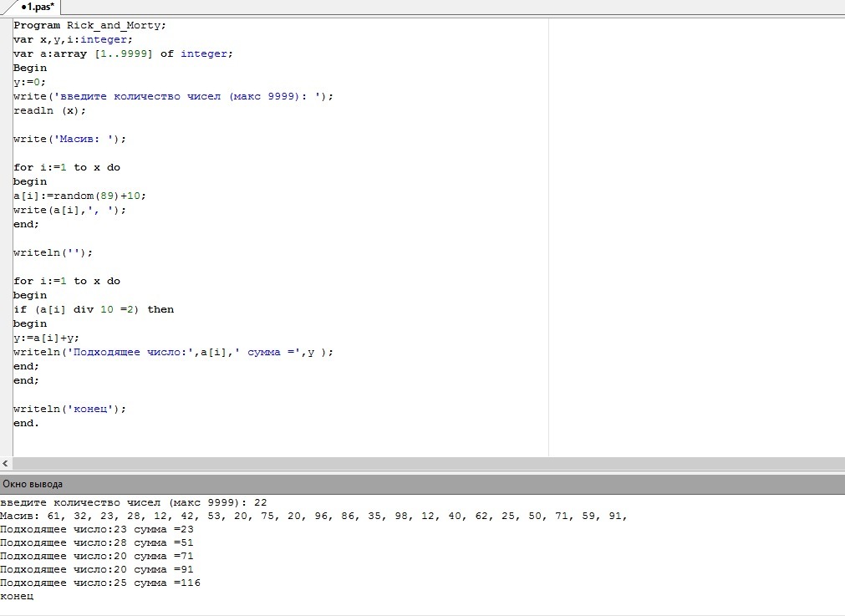Click the 'if (a[i] div 10 =2) then' line
The height and width of the screenshot is (616, 845).
[93, 309]
